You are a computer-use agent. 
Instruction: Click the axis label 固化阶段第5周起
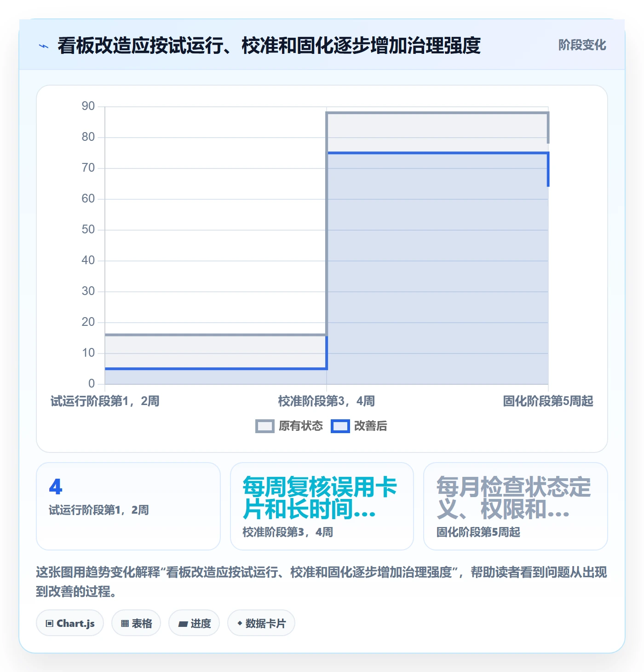tap(548, 401)
